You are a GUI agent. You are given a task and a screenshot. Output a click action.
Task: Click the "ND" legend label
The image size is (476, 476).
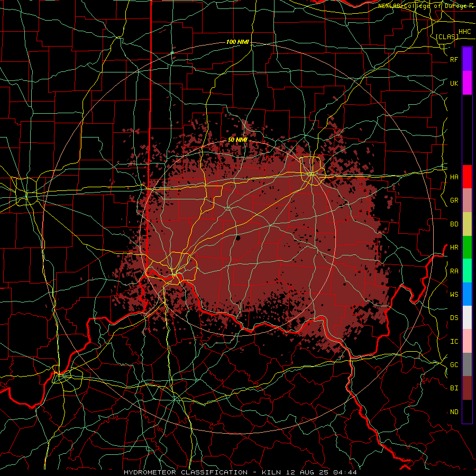point(454,411)
